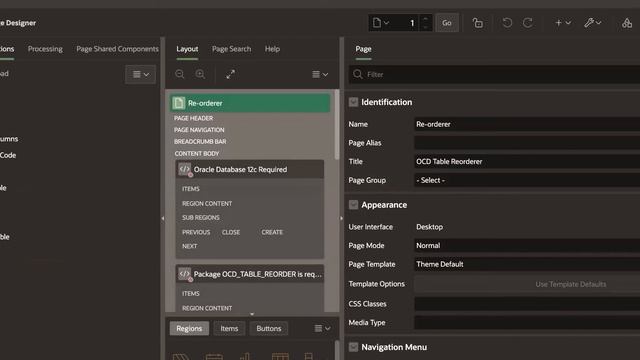This screenshot has width=640, height=360.
Task: Collapse the Identification section
Action: pos(353,102)
